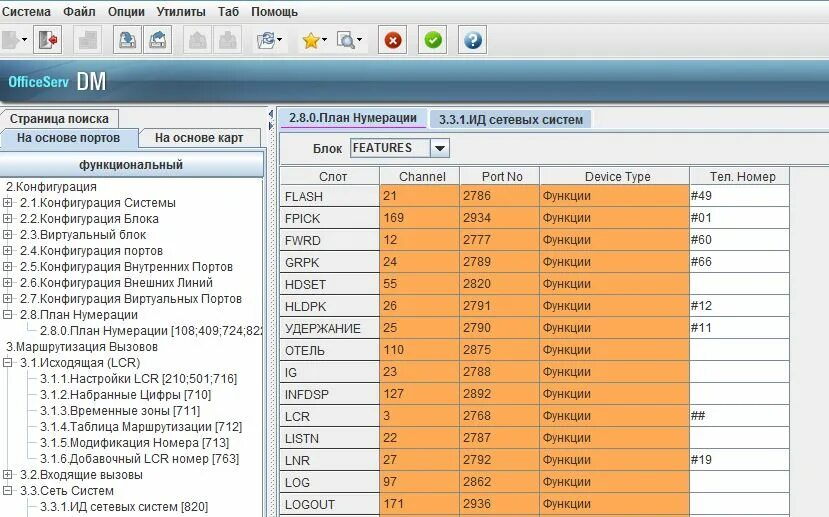Open the Таб menu
This screenshot has height=517, width=829.
tap(228, 11)
